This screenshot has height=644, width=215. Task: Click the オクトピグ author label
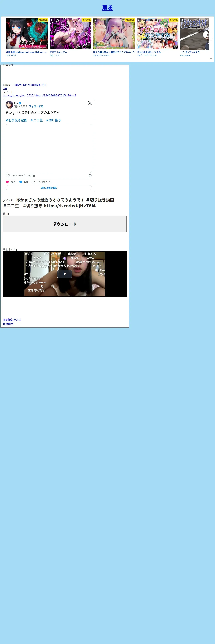11,56
